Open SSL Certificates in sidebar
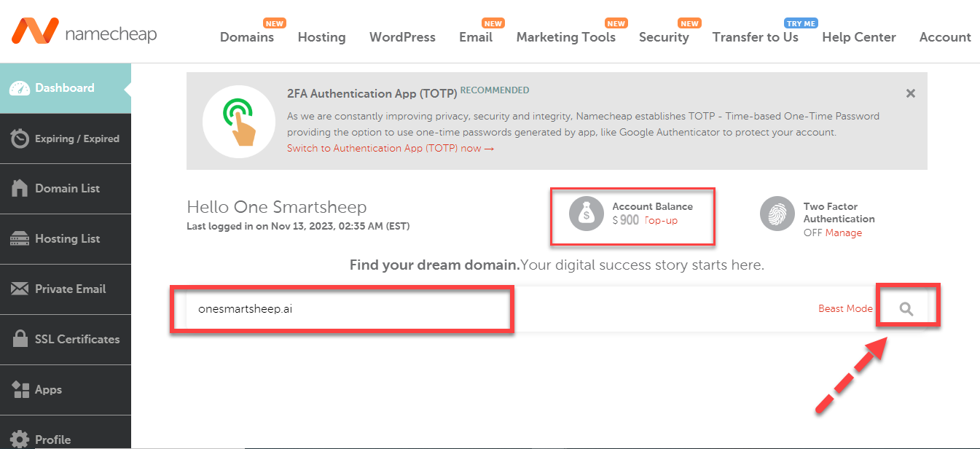This screenshot has height=449, width=980. coord(66,339)
